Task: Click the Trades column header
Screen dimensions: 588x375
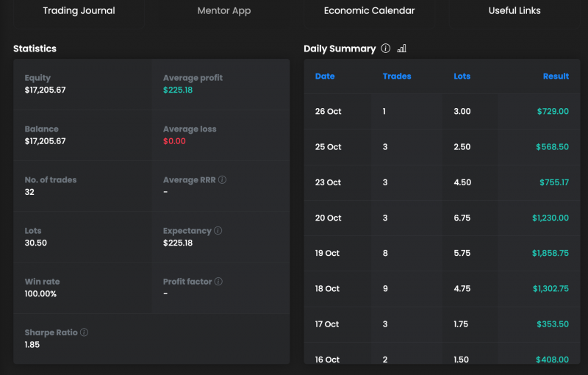Action: [x=397, y=76]
